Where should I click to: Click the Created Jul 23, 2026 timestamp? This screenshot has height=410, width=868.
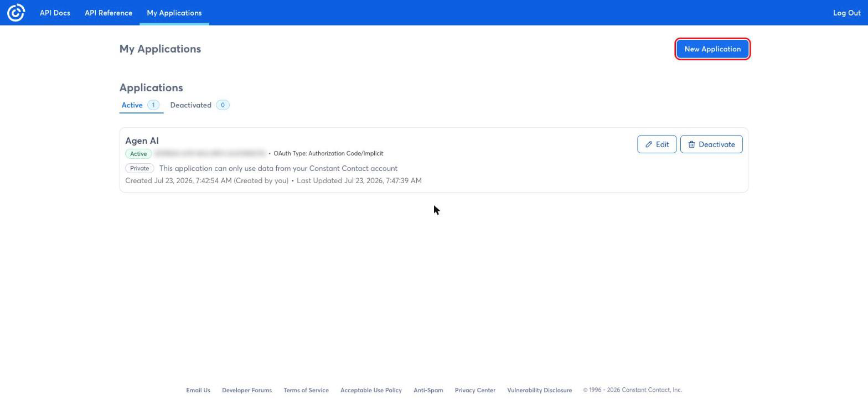click(206, 180)
